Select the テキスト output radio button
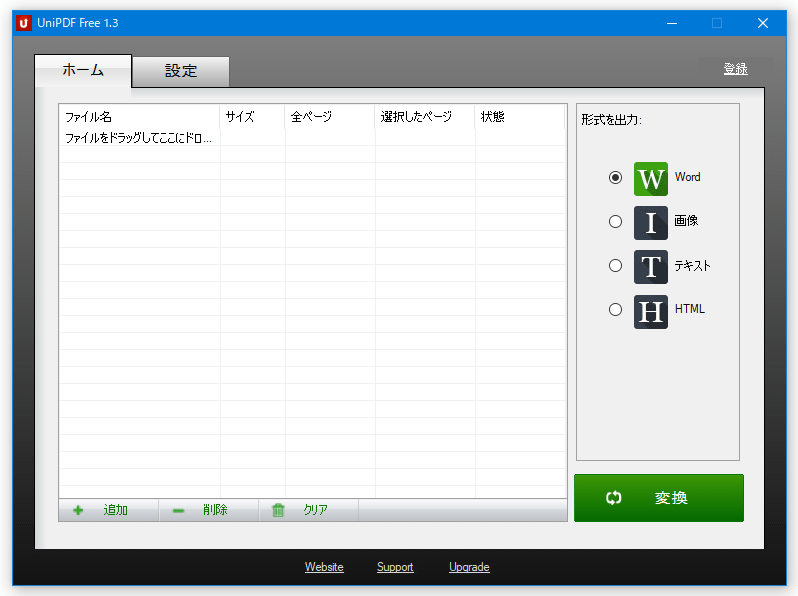This screenshot has width=798, height=596. 615,266
